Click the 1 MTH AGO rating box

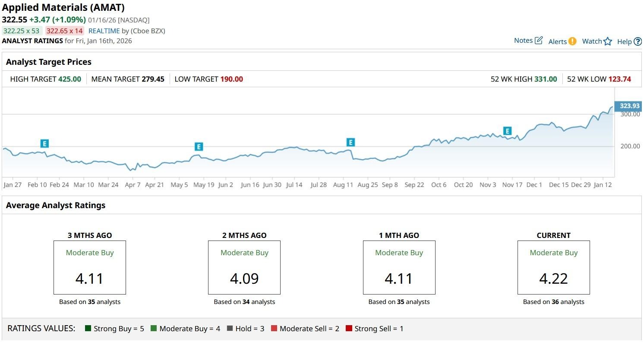[x=399, y=267]
